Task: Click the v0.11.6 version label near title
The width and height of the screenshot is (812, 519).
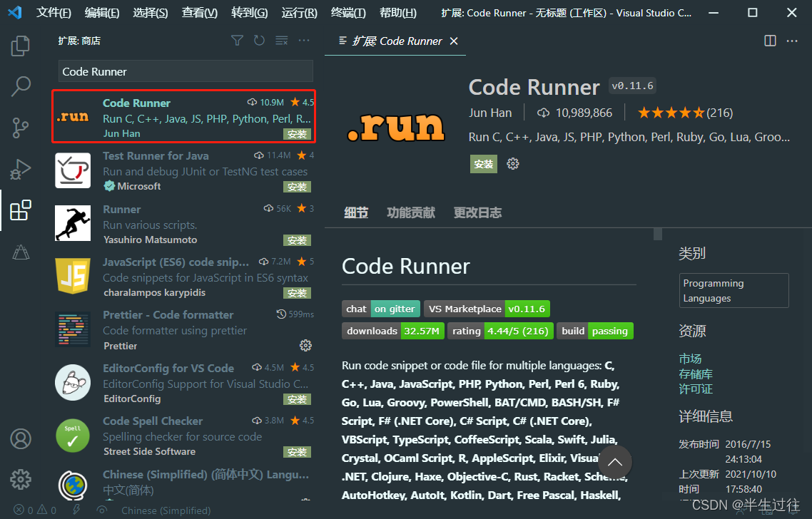Action: [632, 86]
